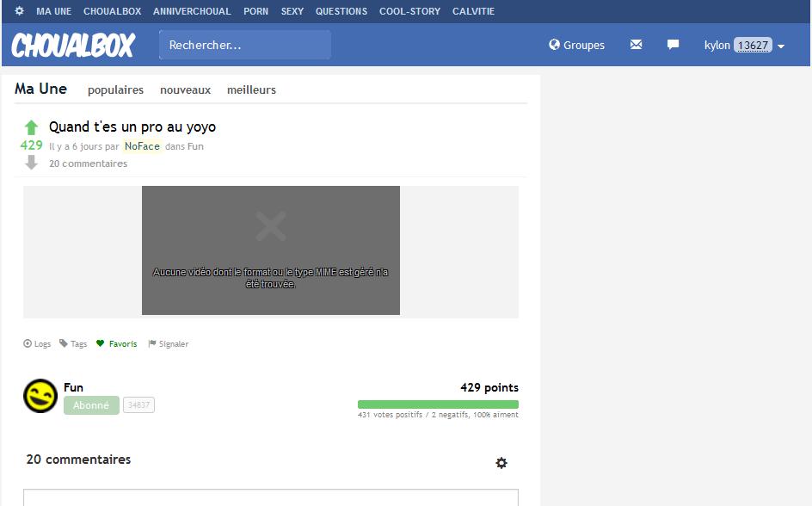812x506 pixels.
Task: Open Tags for this post
Action: point(73,343)
